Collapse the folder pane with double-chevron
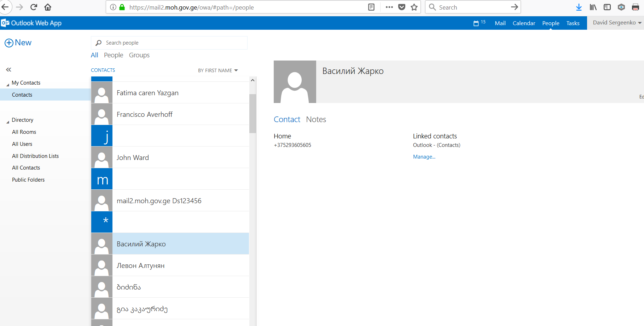The width and height of the screenshot is (644, 326). [x=8, y=70]
